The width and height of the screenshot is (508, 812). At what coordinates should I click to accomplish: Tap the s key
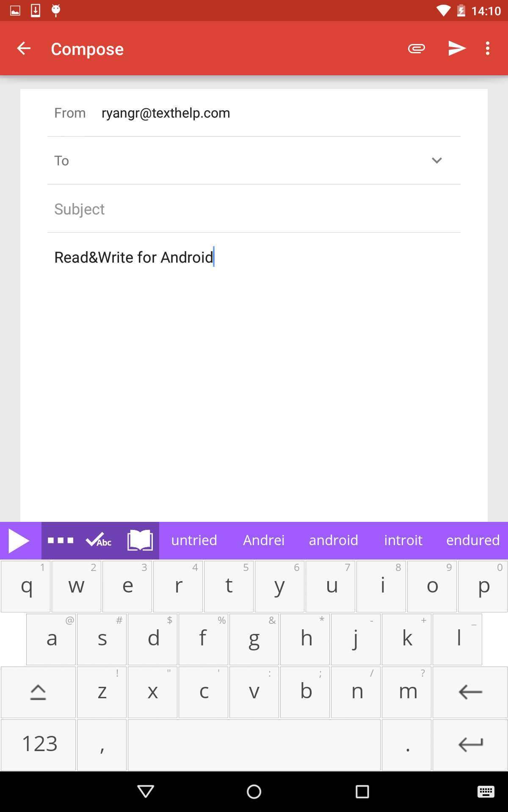tap(102, 639)
